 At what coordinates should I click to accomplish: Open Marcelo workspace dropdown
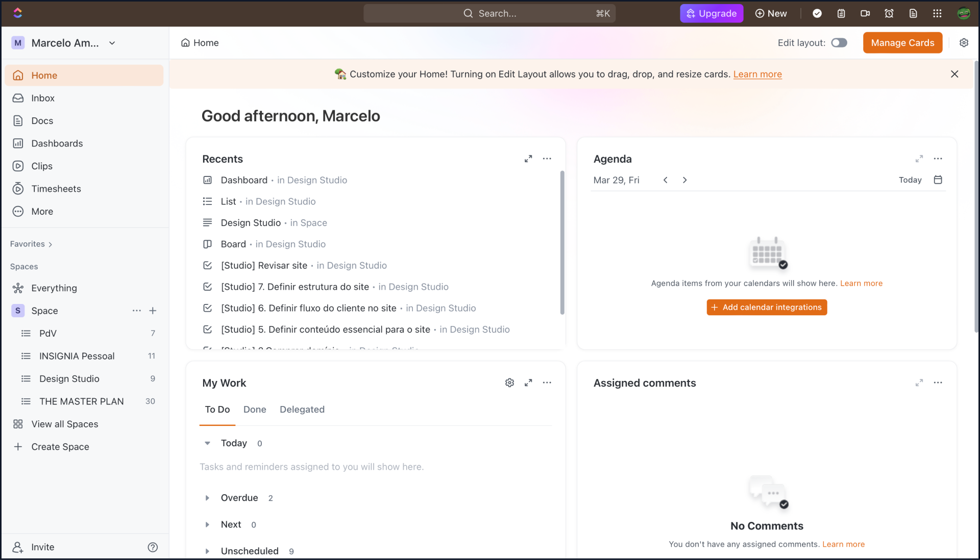(112, 43)
